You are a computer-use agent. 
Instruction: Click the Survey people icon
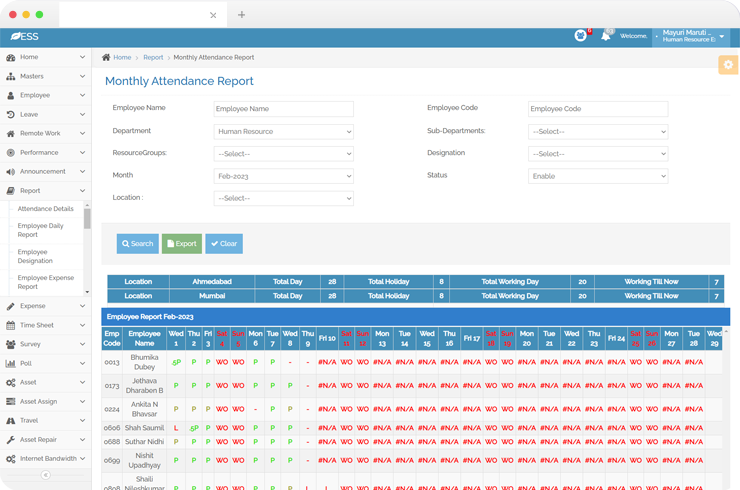(x=10, y=345)
